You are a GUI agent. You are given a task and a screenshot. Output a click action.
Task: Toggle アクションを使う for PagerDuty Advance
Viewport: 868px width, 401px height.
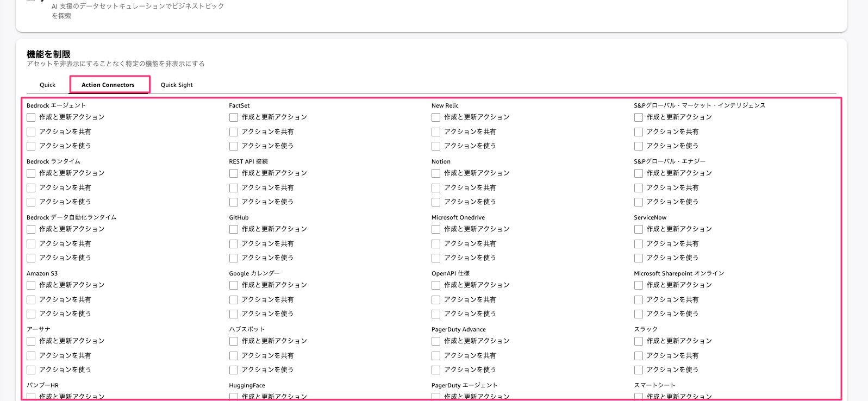[x=436, y=370]
